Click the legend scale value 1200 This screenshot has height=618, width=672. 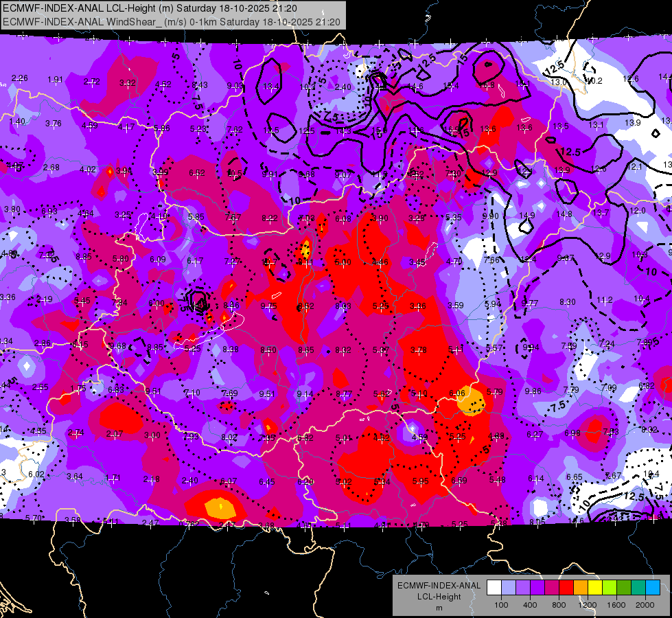587,605
